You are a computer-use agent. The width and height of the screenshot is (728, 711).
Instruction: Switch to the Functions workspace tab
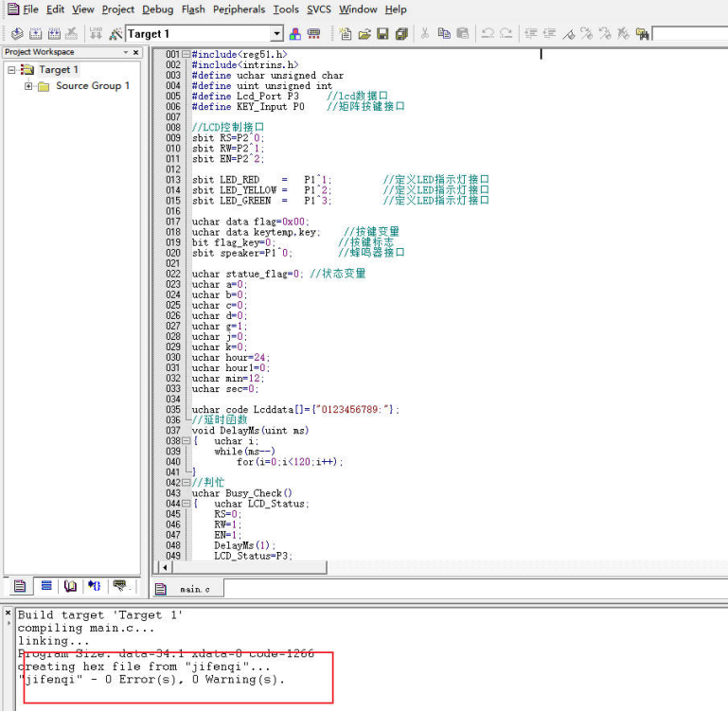coord(95,586)
